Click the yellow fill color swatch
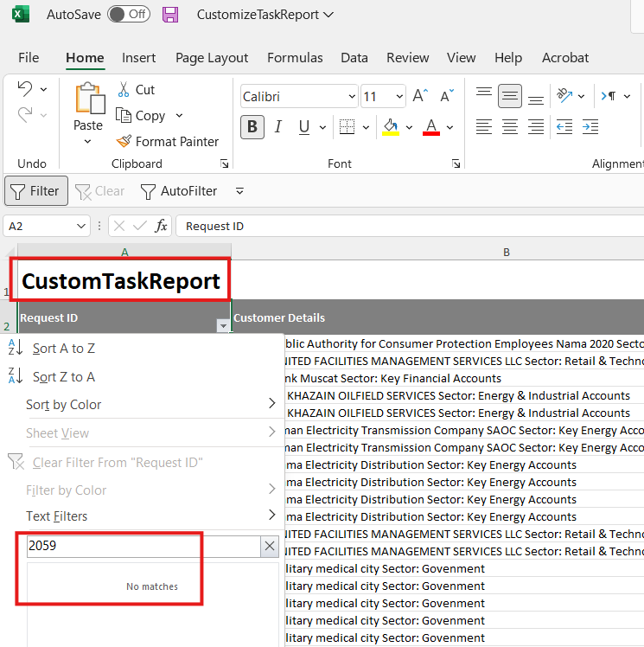644x647 pixels. coord(390,128)
